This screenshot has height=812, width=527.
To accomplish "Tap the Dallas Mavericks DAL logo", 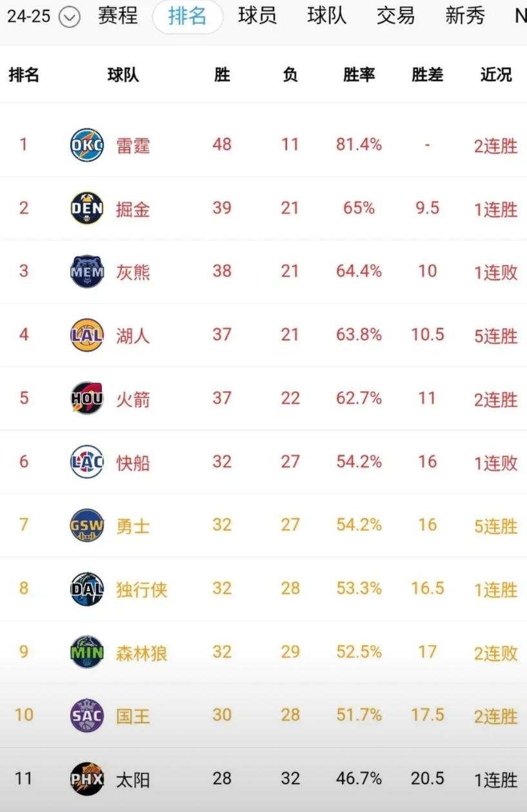I will tap(87, 588).
